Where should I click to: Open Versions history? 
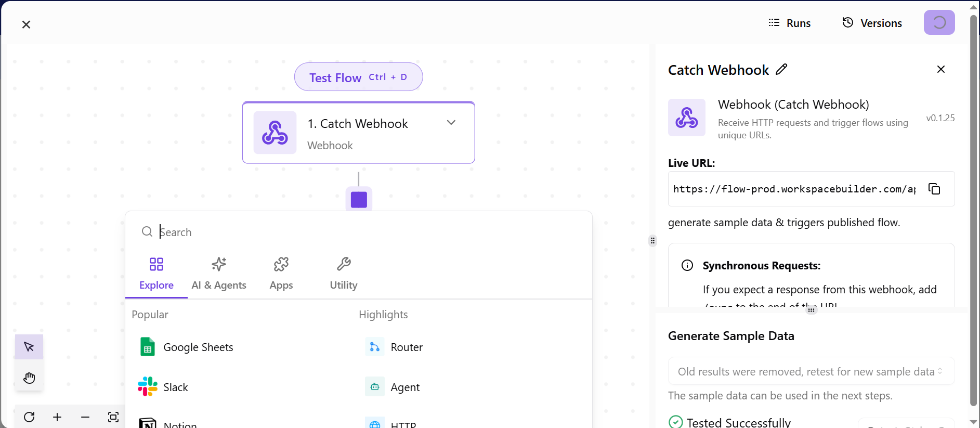(872, 23)
